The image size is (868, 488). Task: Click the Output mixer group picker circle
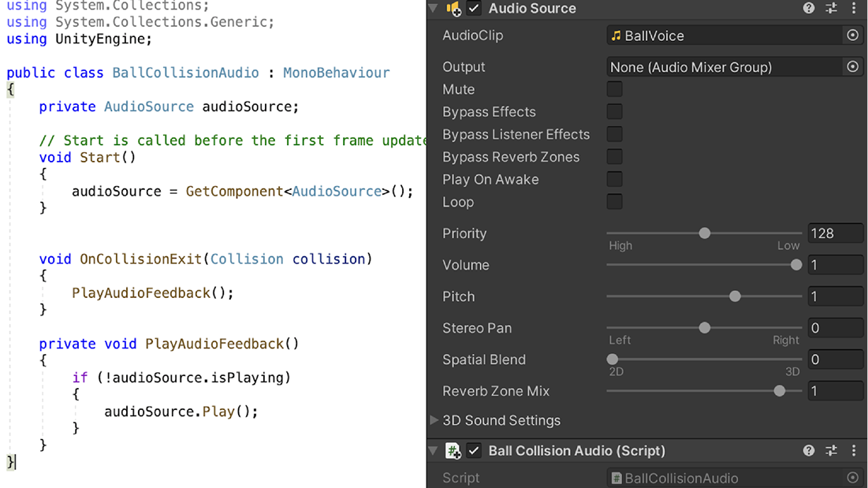coord(852,67)
